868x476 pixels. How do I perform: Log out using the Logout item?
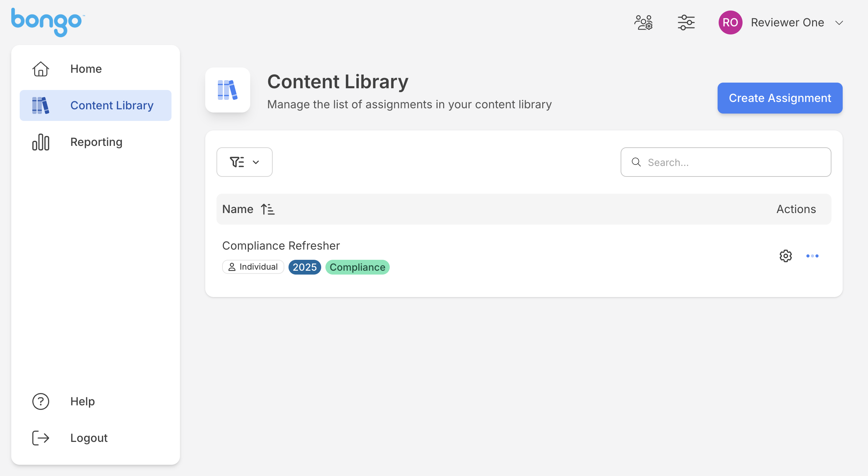(x=89, y=438)
